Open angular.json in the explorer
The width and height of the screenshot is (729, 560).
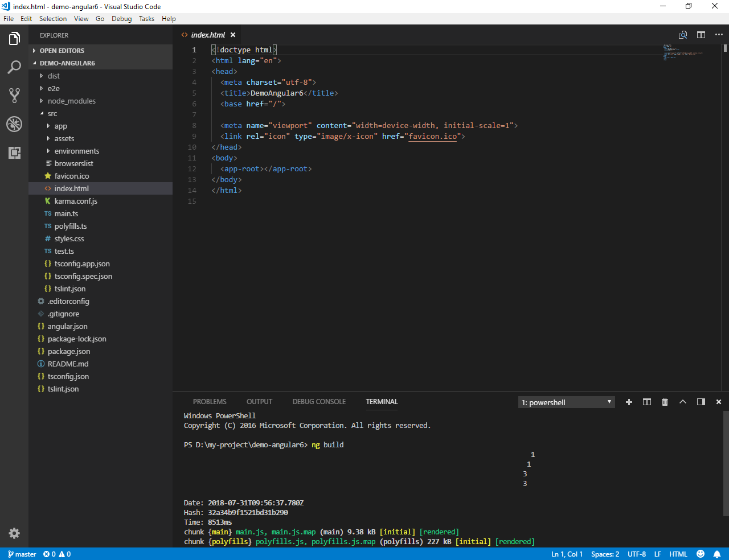click(x=100, y=326)
